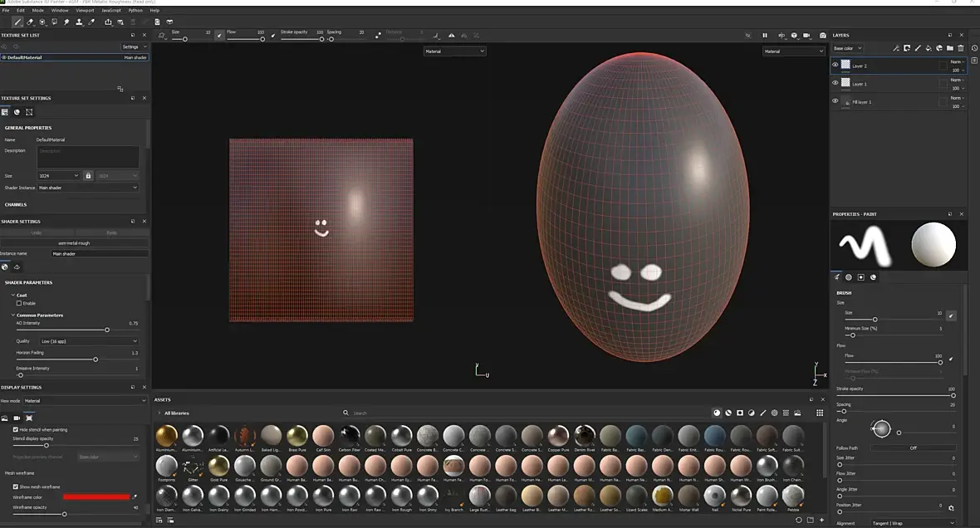
Task: Uncheck Show mesh wireframe checkbox
Action: click(16, 486)
